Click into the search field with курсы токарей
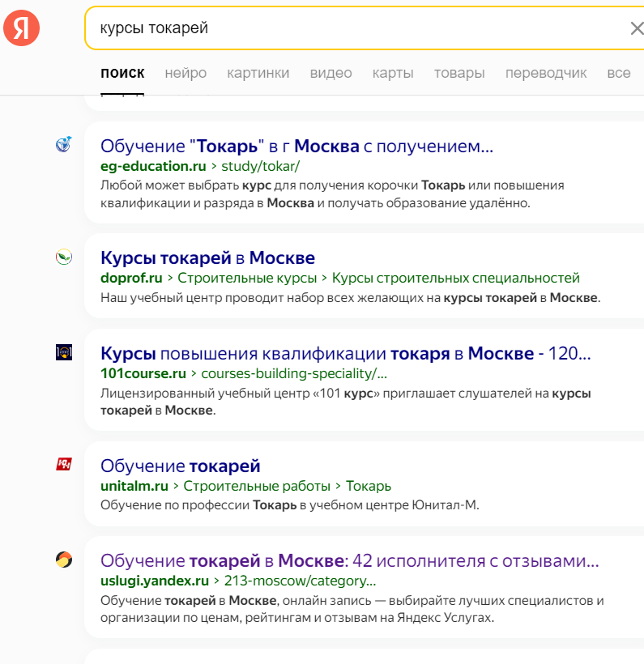 pyautogui.click(x=356, y=29)
